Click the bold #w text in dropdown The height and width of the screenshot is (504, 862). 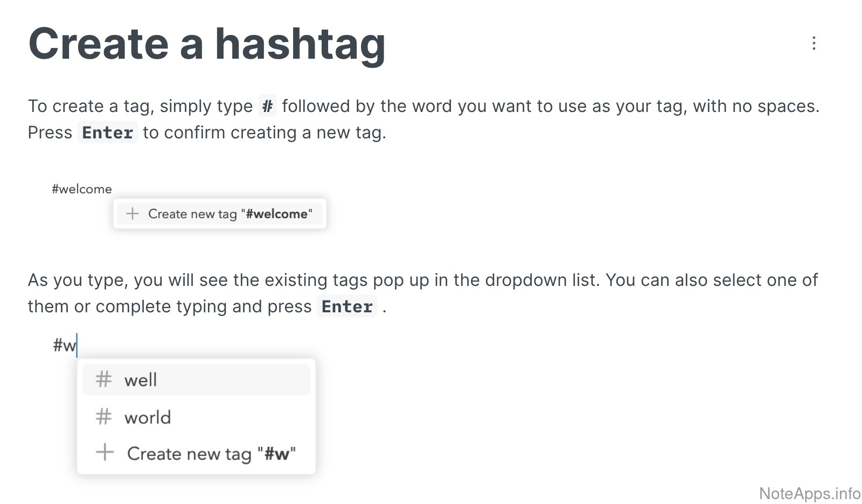point(277,453)
